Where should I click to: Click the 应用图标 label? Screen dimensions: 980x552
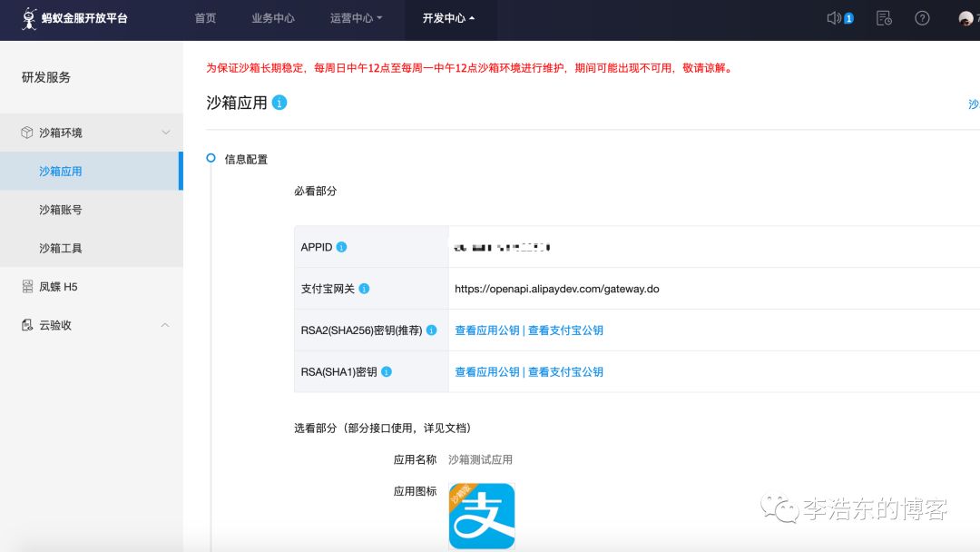tap(415, 491)
